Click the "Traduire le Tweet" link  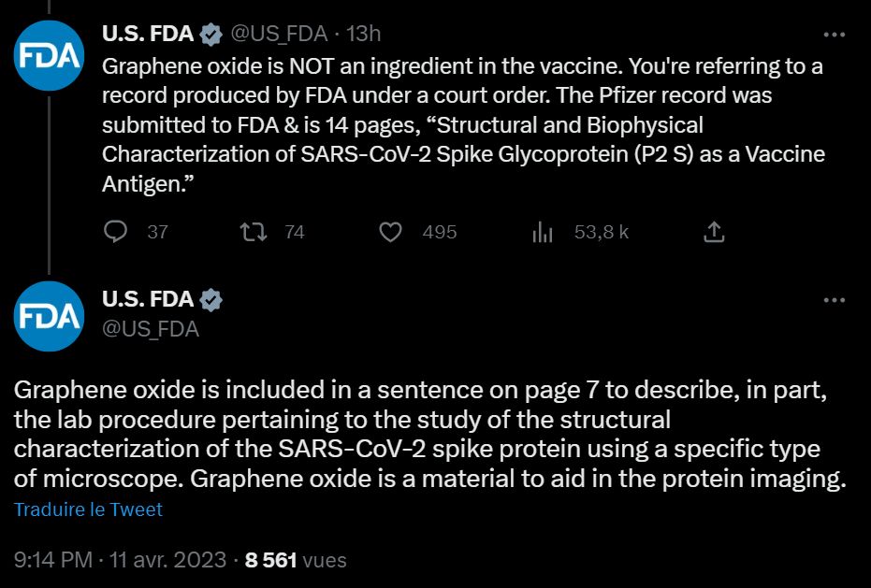(x=88, y=509)
